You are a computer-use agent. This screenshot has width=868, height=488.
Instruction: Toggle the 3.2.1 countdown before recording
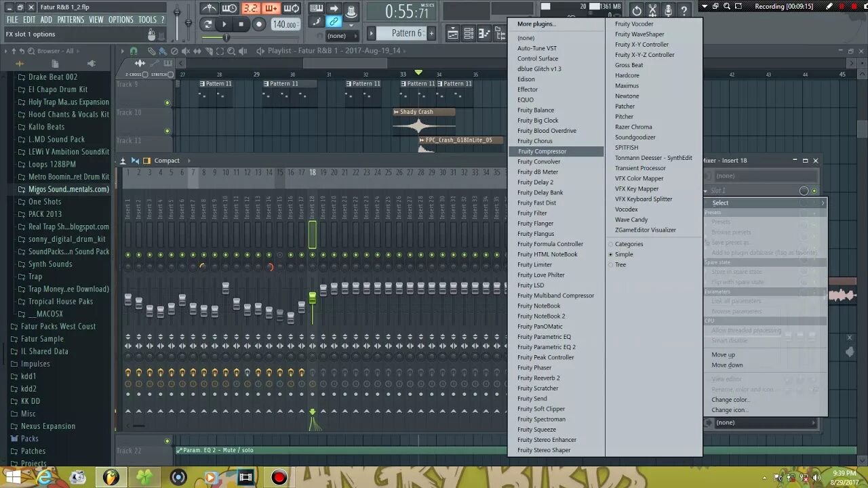[x=251, y=8]
